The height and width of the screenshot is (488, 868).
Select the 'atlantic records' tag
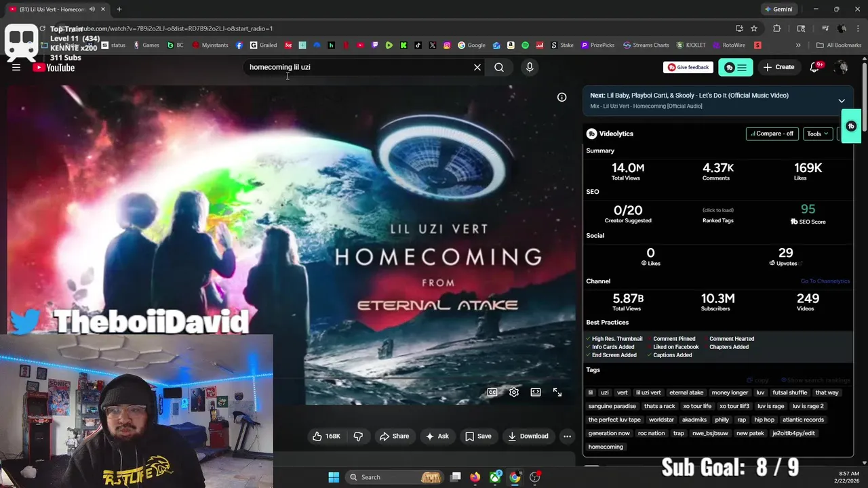[x=803, y=420]
